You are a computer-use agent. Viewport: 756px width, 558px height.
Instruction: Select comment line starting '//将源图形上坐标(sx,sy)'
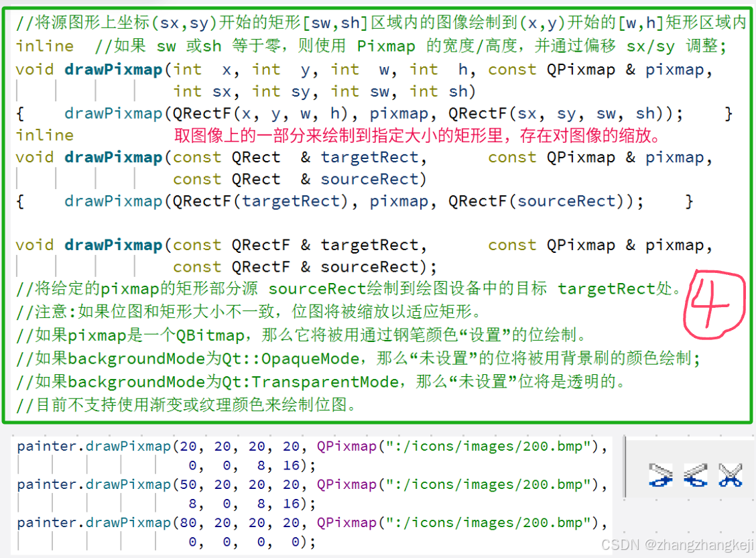pos(381,23)
